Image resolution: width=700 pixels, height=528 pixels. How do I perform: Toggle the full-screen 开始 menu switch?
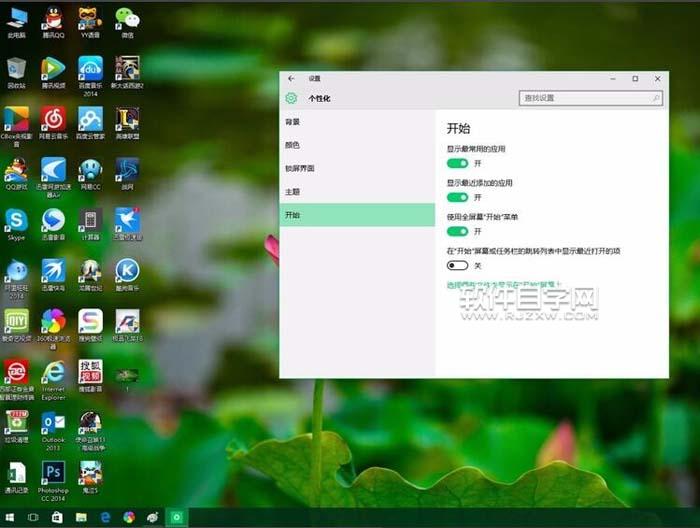pos(457,231)
